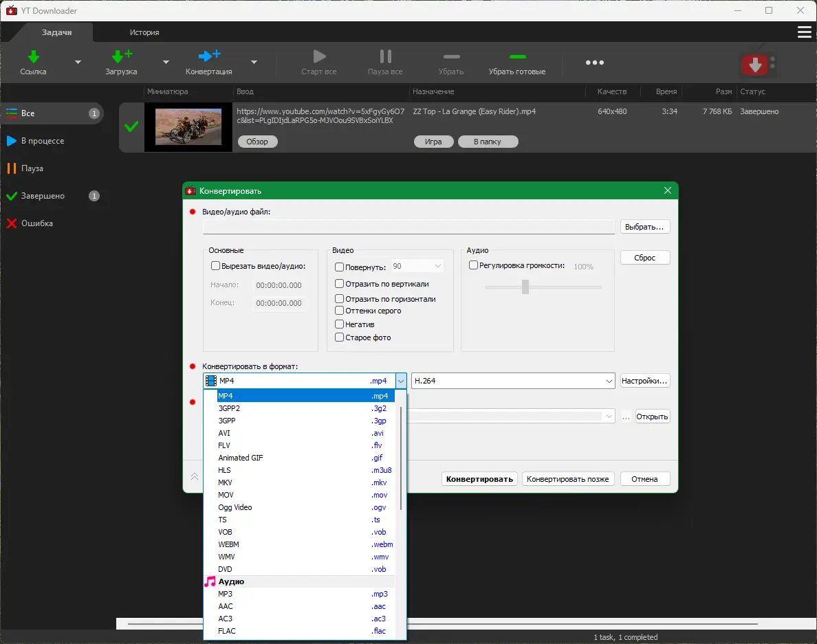Switch to the История tab

[145, 32]
